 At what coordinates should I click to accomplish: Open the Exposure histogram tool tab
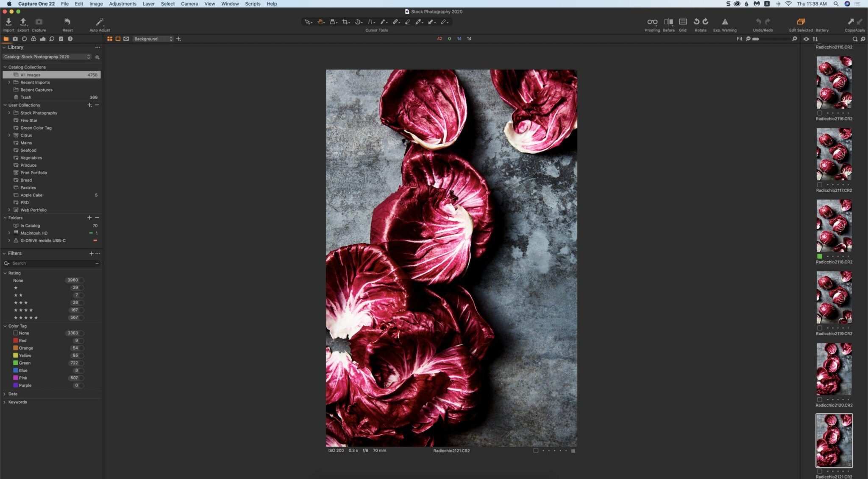pyautogui.click(x=42, y=39)
